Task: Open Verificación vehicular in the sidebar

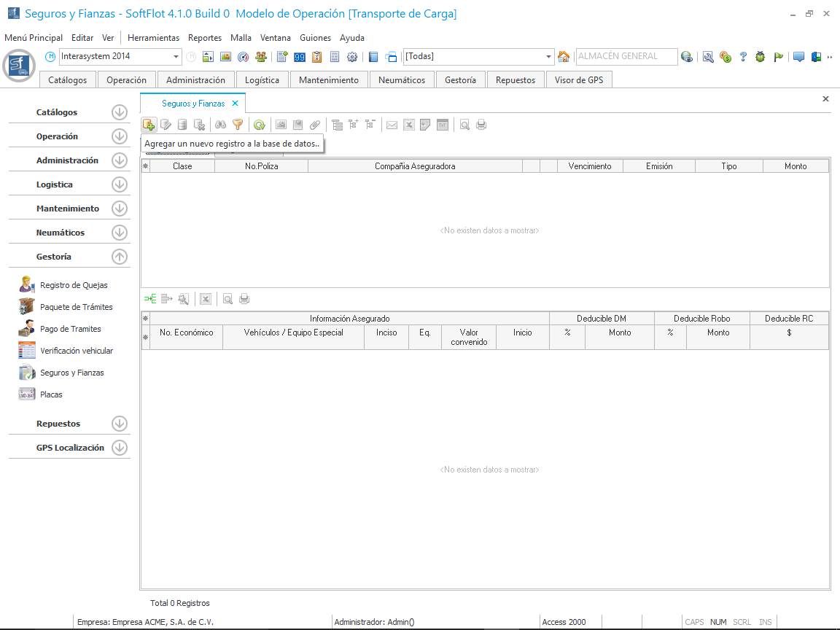Action: coord(77,351)
